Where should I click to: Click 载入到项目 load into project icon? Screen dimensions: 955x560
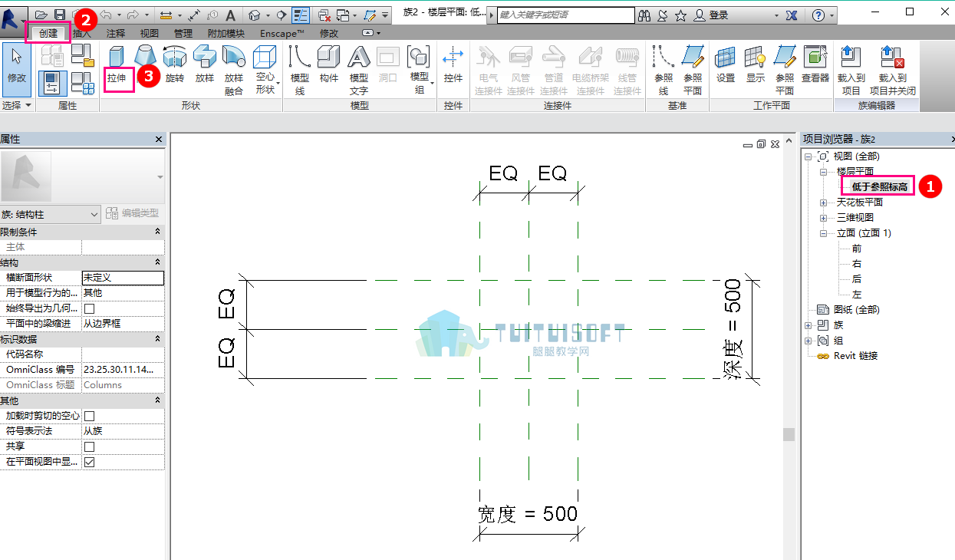[851, 71]
